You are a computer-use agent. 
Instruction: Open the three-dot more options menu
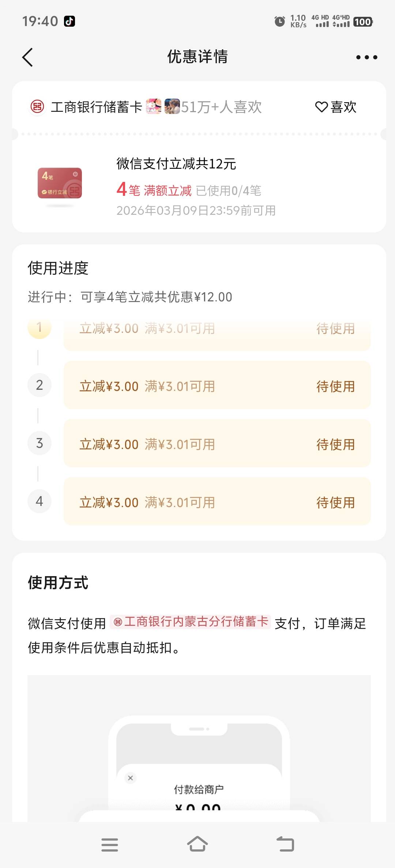366,57
